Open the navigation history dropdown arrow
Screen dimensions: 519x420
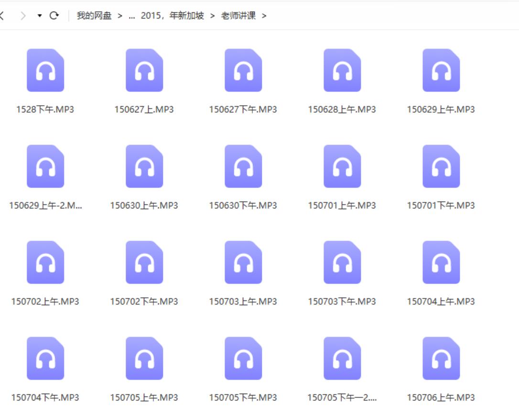[x=40, y=16]
